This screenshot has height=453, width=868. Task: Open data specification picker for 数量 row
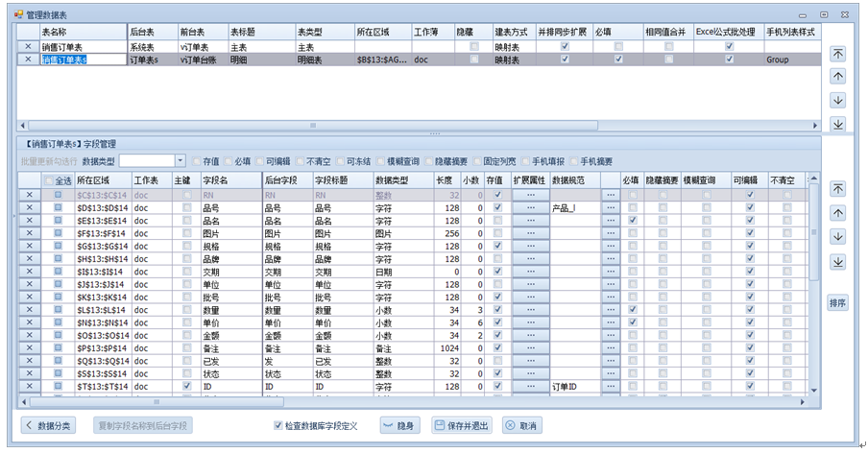[611, 310]
